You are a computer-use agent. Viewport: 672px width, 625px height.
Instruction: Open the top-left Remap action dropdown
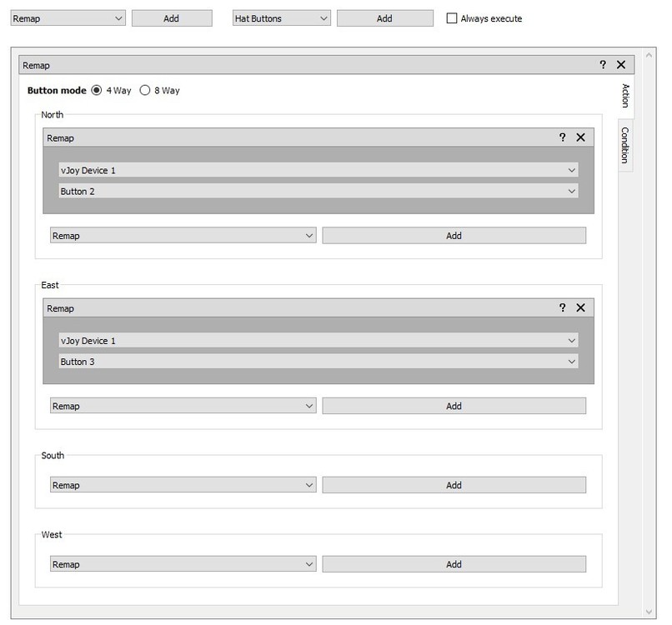pyautogui.click(x=68, y=18)
